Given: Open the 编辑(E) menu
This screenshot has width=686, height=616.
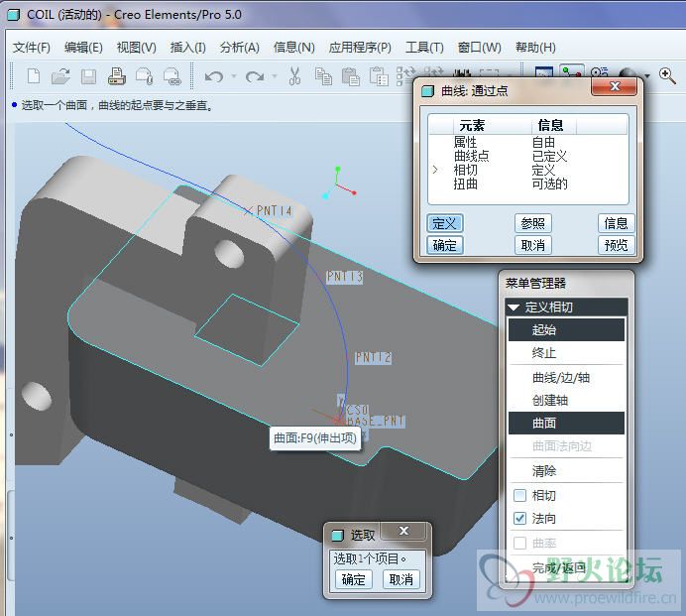Looking at the screenshot, I should [x=83, y=48].
